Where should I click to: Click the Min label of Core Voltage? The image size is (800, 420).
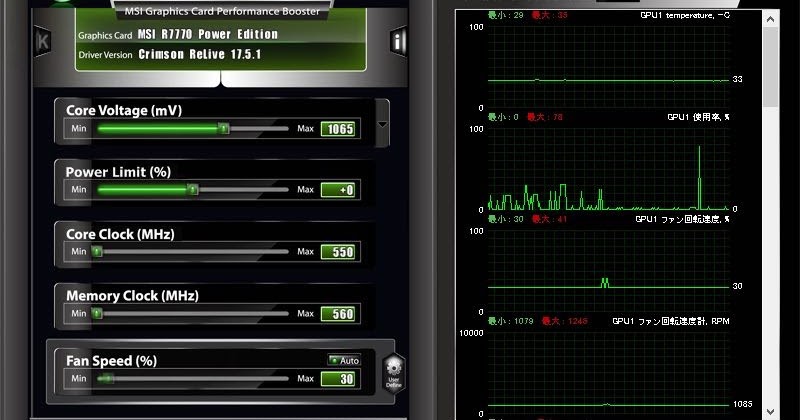pyautogui.click(x=79, y=129)
